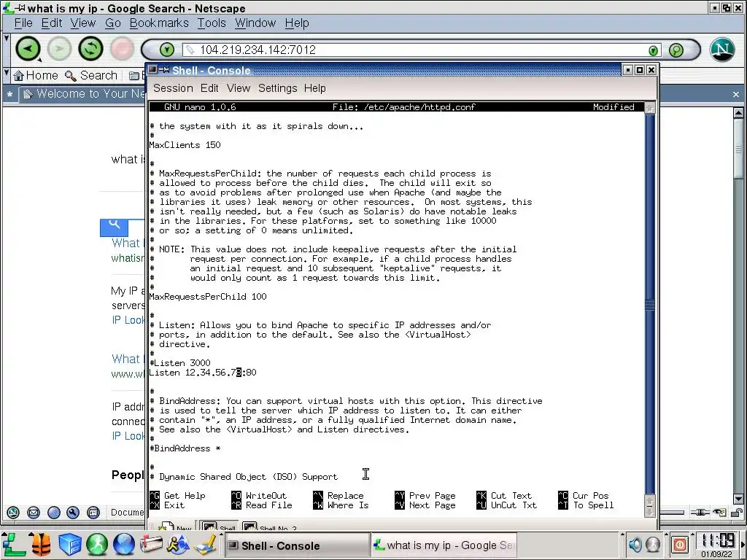Click the online/offline plug icon in status bar
Viewport: 747px width, 560px height.
(x=700, y=513)
